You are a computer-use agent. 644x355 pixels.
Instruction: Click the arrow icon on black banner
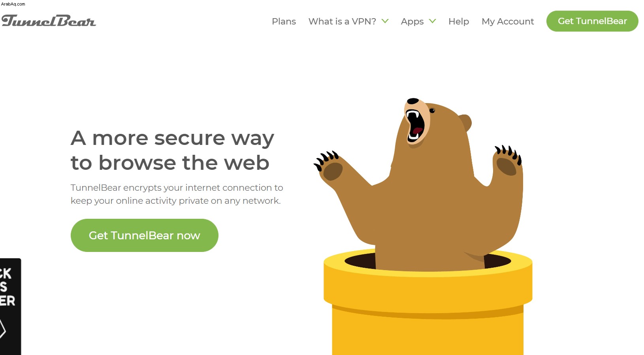pos(3,329)
